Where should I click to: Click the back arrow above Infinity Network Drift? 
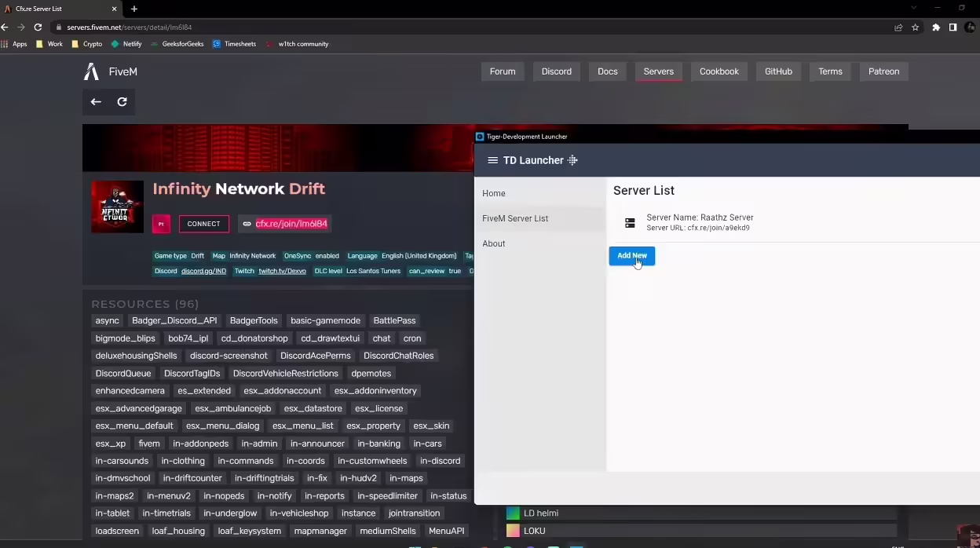[95, 102]
